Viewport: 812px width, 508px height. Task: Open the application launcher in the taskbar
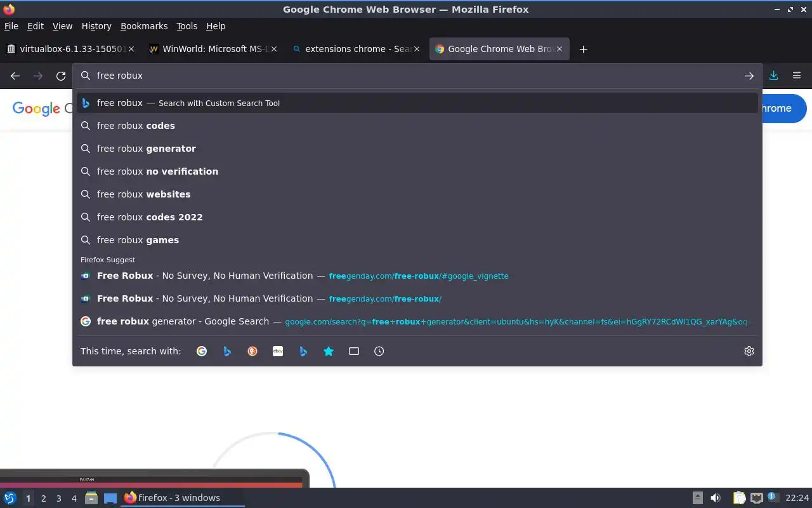10,498
